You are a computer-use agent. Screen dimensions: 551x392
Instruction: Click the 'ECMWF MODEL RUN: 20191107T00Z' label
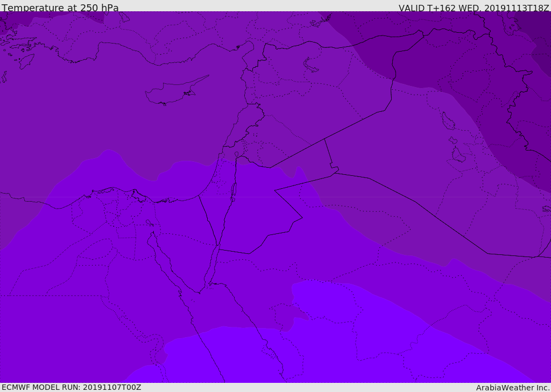(72, 387)
